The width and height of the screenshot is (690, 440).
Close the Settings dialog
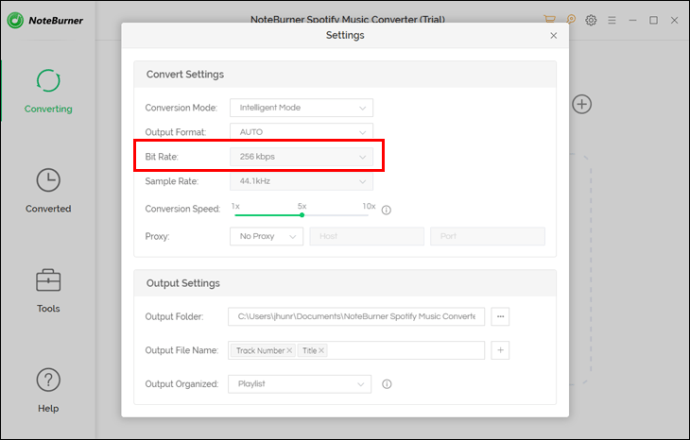point(554,36)
